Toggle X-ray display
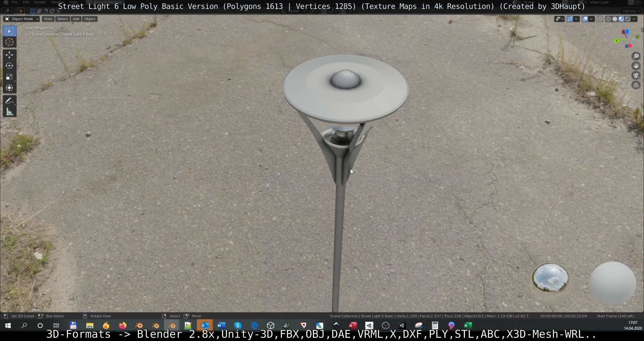Viewport: 644px width, 341px height. click(600, 19)
